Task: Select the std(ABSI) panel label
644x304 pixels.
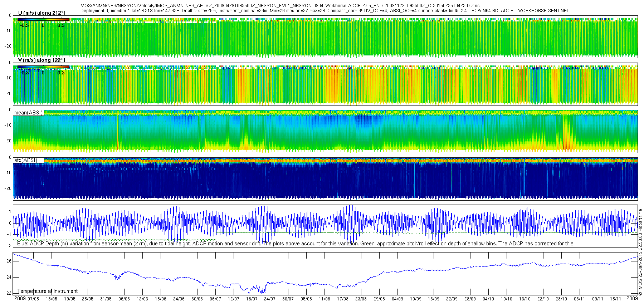Action: point(26,160)
